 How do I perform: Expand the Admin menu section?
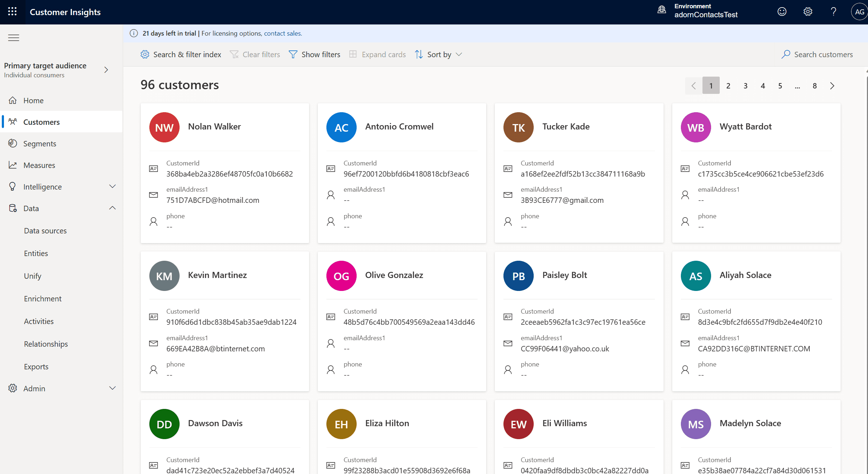click(x=112, y=388)
